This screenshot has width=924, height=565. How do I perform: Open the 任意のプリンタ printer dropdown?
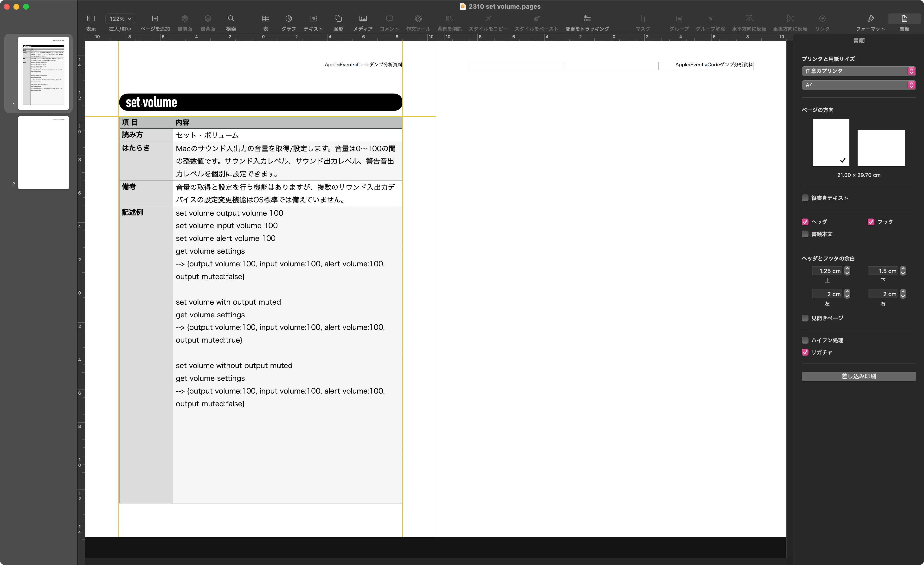pos(859,71)
